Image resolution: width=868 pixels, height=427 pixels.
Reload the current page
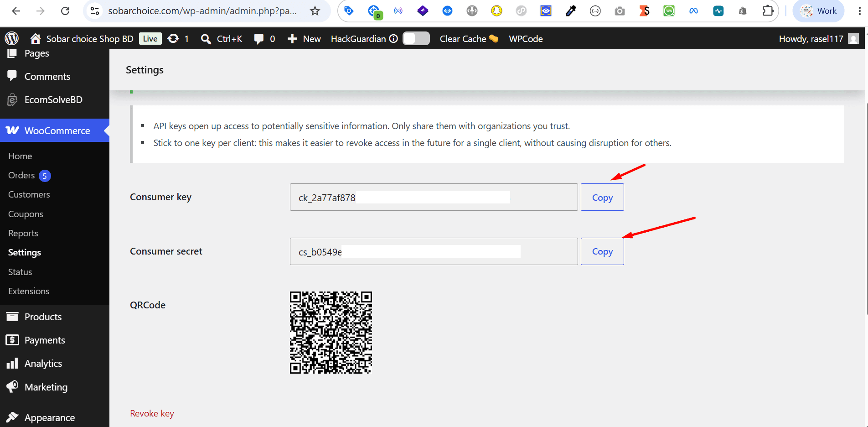(65, 11)
